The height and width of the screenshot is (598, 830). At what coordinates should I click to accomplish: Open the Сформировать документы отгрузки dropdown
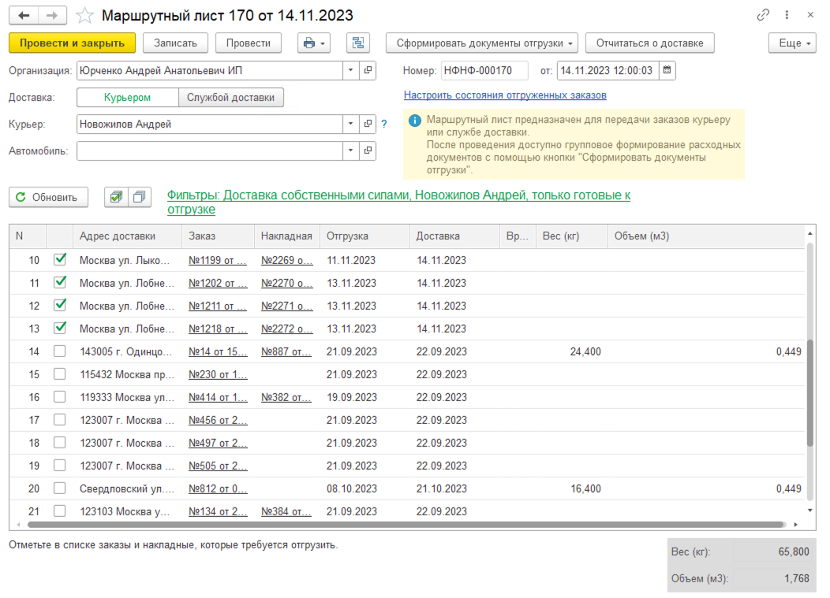coord(482,43)
